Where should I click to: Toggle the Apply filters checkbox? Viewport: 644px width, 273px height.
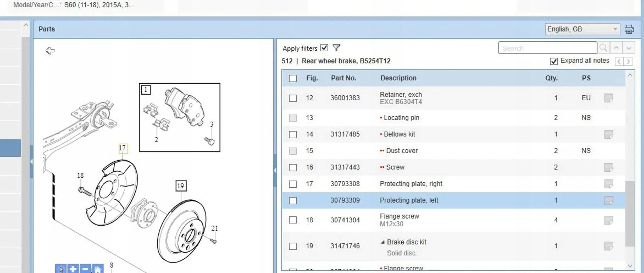(324, 48)
